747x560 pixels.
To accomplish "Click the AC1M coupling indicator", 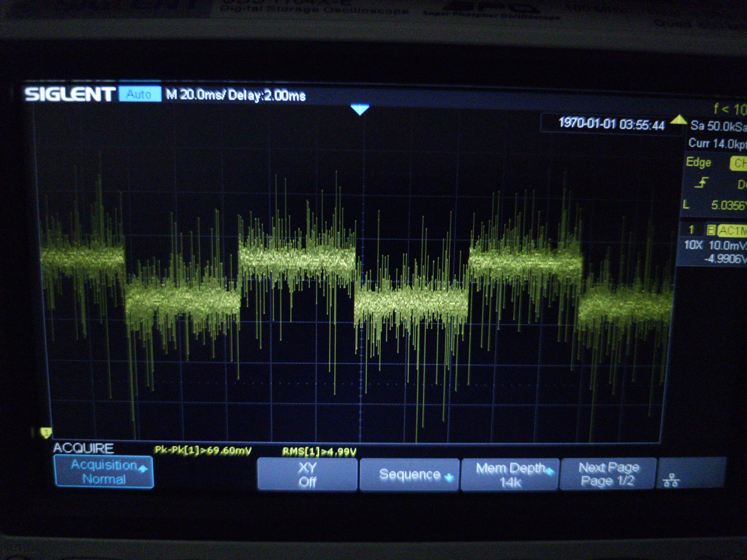I will [731, 230].
